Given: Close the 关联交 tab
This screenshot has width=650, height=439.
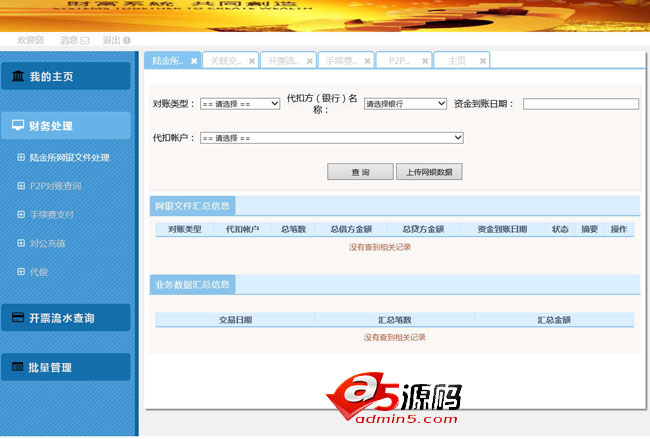Looking at the screenshot, I should coord(252,61).
